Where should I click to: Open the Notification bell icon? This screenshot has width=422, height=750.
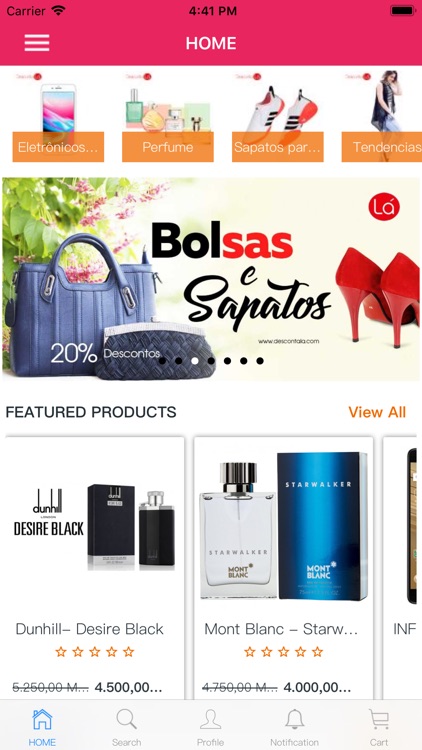(x=295, y=719)
